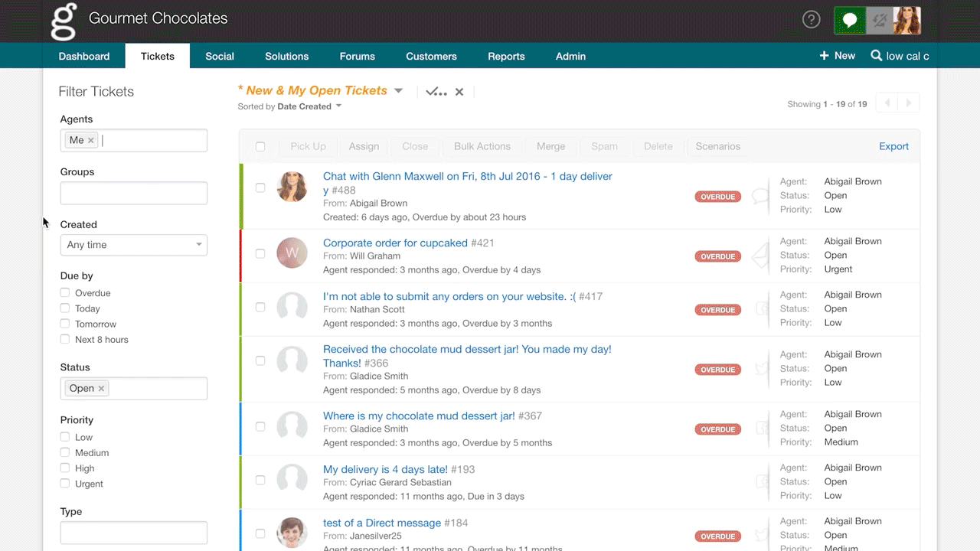
Task: Go to the Reports section
Action: click(x=505, y=55)
